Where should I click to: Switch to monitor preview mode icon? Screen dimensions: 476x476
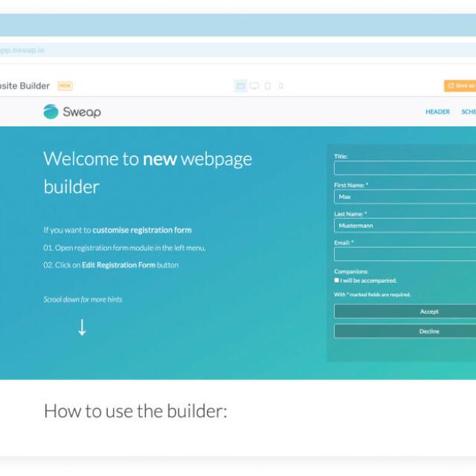point(254,86)
